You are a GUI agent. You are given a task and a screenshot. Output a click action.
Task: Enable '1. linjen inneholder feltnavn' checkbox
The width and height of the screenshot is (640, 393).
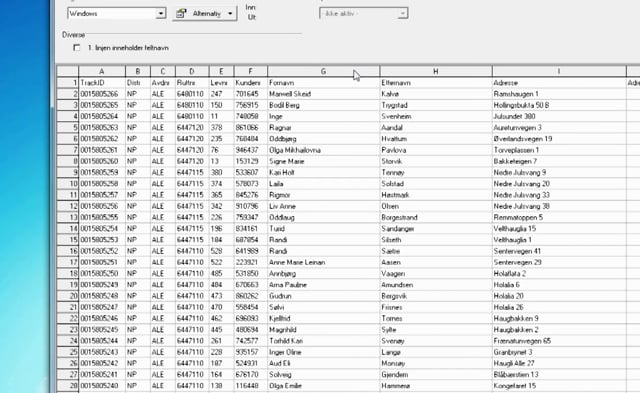click(x=77, y=48)
